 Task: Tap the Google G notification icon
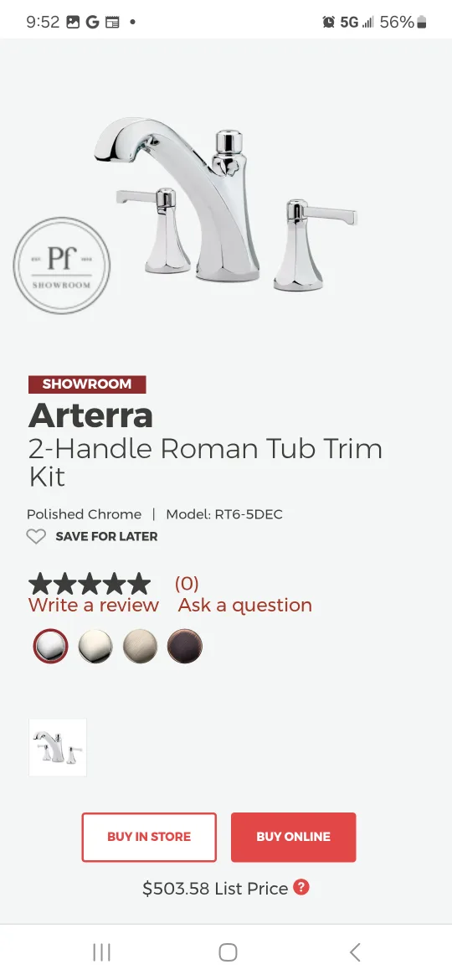pyautogui.click(x=92, y=23)
